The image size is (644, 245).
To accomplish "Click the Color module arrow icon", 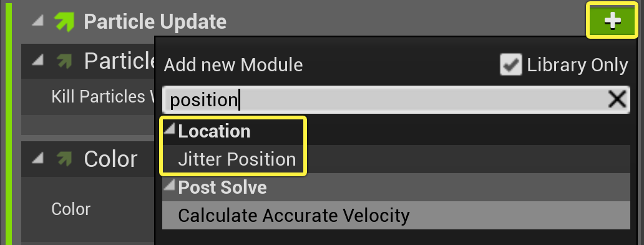I will (x=64, y=159).
